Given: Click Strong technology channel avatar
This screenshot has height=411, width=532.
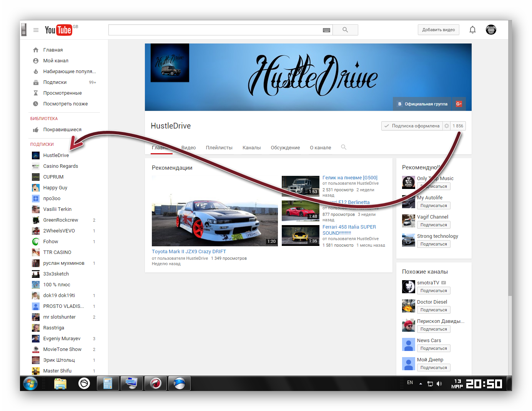Looking at the screenshot, I should click(x=409, y=240).
